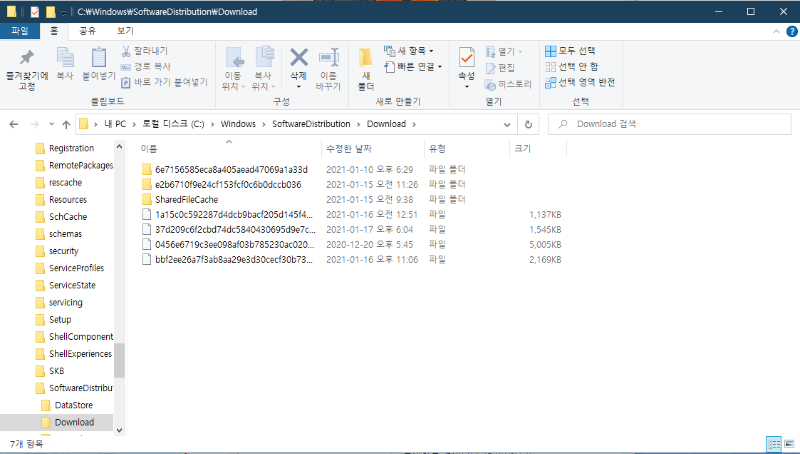The height and width of the screenshot is (454, 800).
Task: Click the refresh icon next to address bar
Action: coord(527,124)
